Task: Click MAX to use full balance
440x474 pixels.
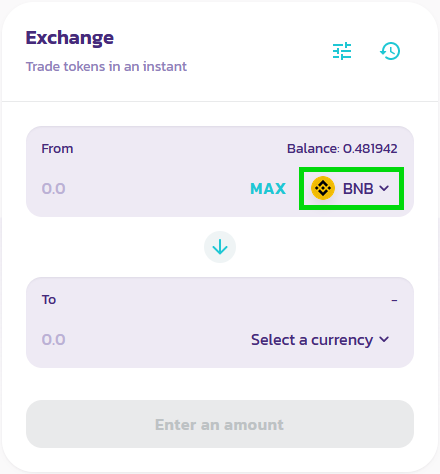Action: pos(268,189)
